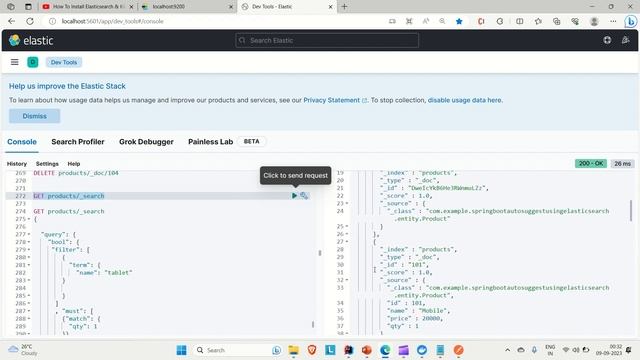Viewport: 640px width, 360px height.
Task: Collapse the "query" block at line 277
Action: click(x=29, y=234)
